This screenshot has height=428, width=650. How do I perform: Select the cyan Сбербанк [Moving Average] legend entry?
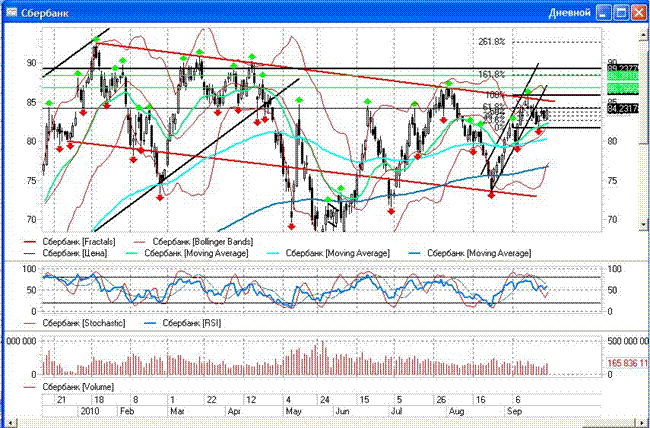pyautogui.click(x=330, y=253)
